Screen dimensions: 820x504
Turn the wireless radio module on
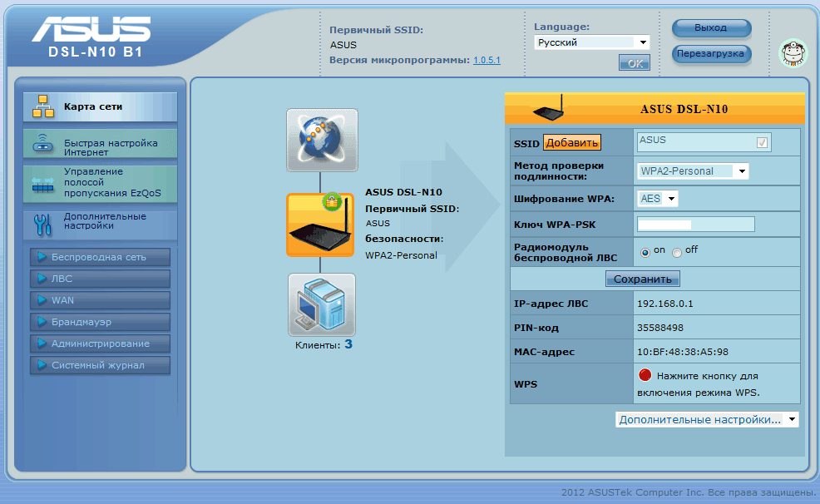point(645,251)
